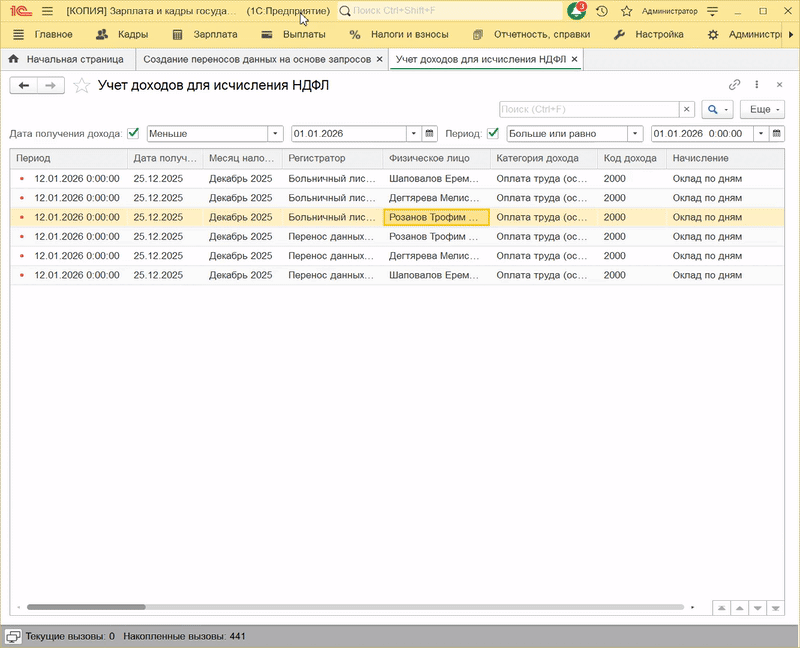The width and height of the screenshot is (800, 648).
Task: Expand the Больше или равно comparison dropdown
Action: click(635, 134)
